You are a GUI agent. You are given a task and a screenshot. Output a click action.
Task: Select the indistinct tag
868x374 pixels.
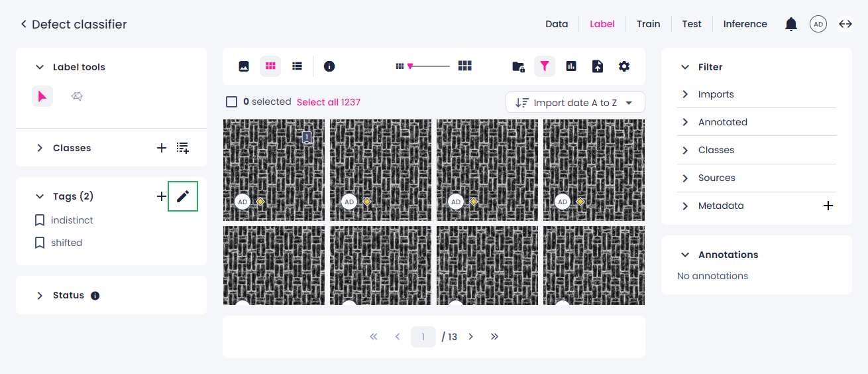click(72, 220)
